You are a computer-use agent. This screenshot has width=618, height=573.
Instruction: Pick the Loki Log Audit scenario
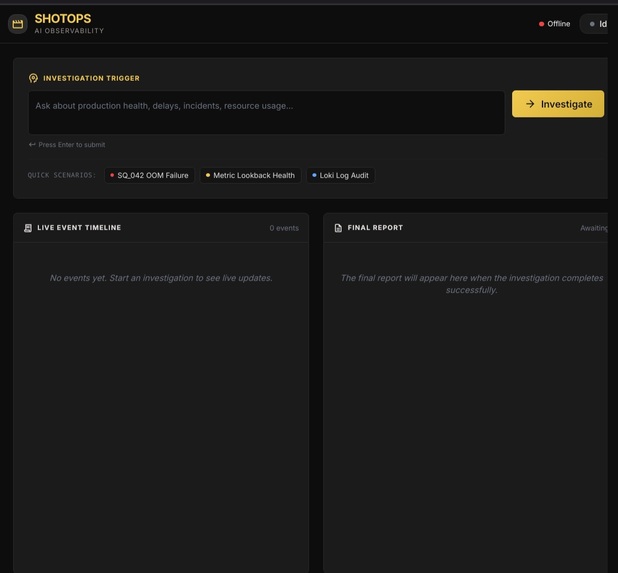pyautogui.click(x=341, y=175)
